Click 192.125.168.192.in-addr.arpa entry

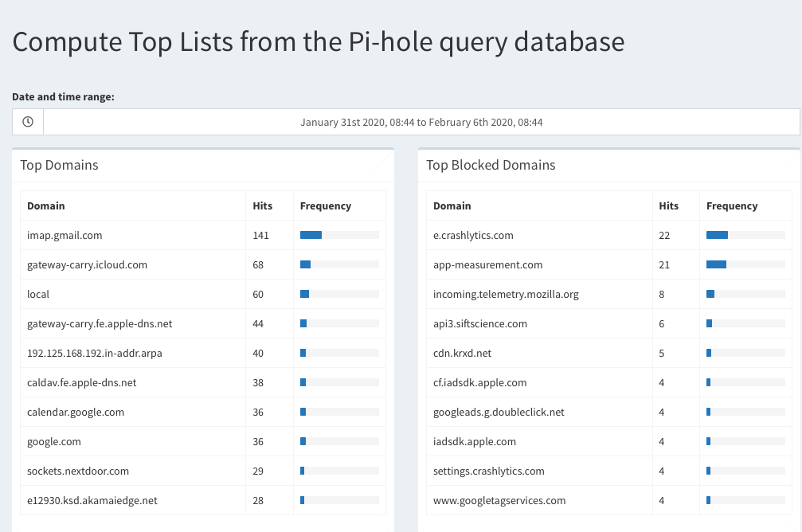pyautogui.click(x=95, y=354)
